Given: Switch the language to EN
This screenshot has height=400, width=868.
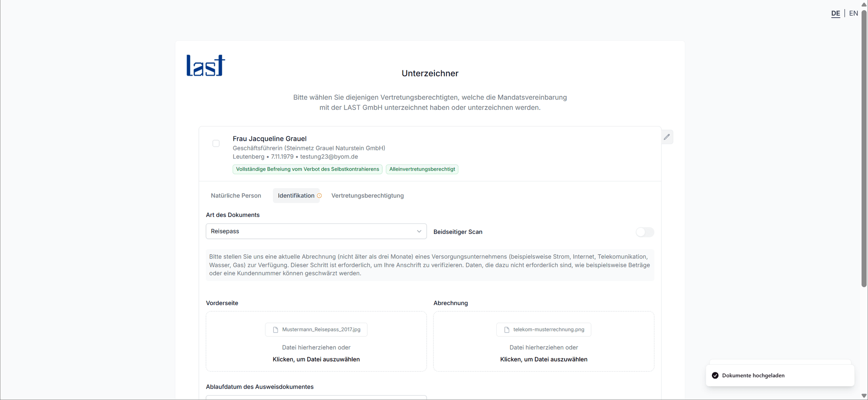Looking at the screenshot, I should (x=853, y=14).
